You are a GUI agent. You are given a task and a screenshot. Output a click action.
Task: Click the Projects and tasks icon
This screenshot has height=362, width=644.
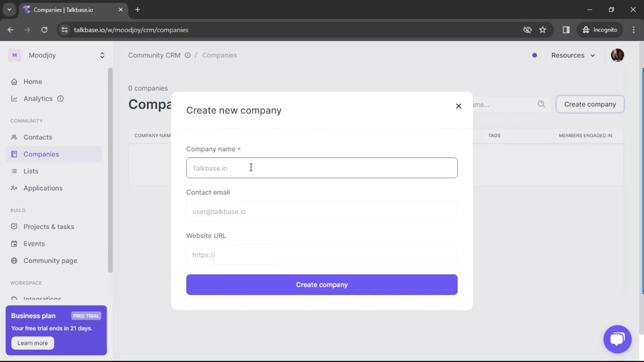coord(14,226)
